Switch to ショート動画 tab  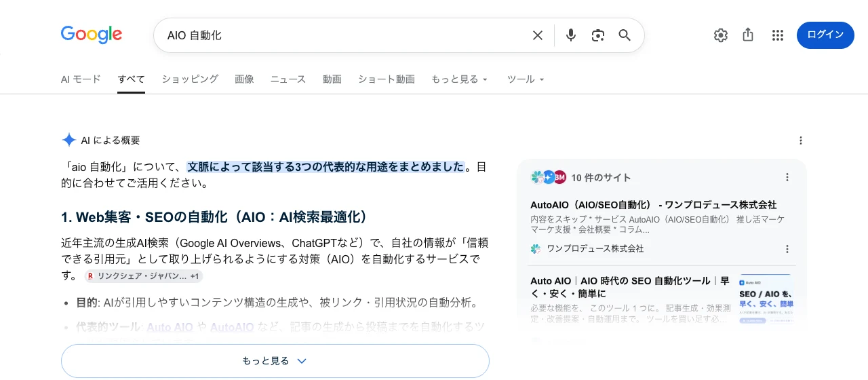387,79
